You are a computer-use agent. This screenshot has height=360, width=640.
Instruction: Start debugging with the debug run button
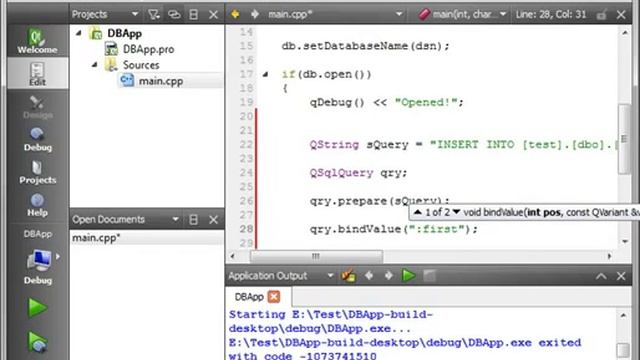[37, 342]
